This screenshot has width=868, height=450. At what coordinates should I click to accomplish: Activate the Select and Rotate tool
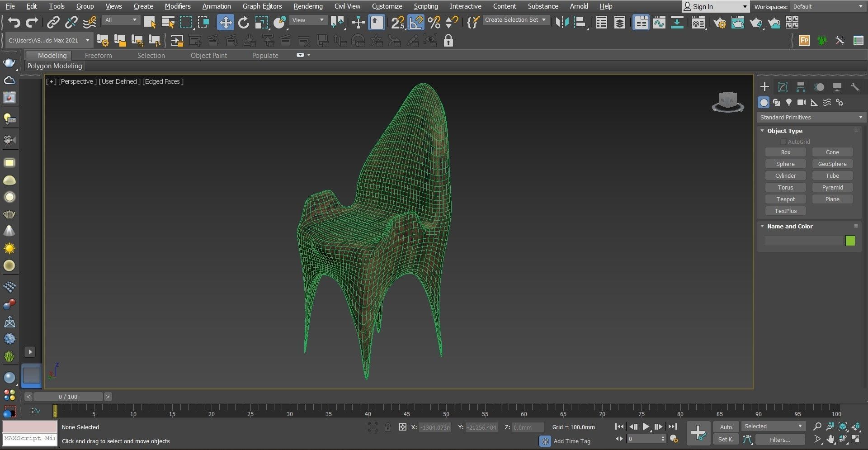[244, 22]
